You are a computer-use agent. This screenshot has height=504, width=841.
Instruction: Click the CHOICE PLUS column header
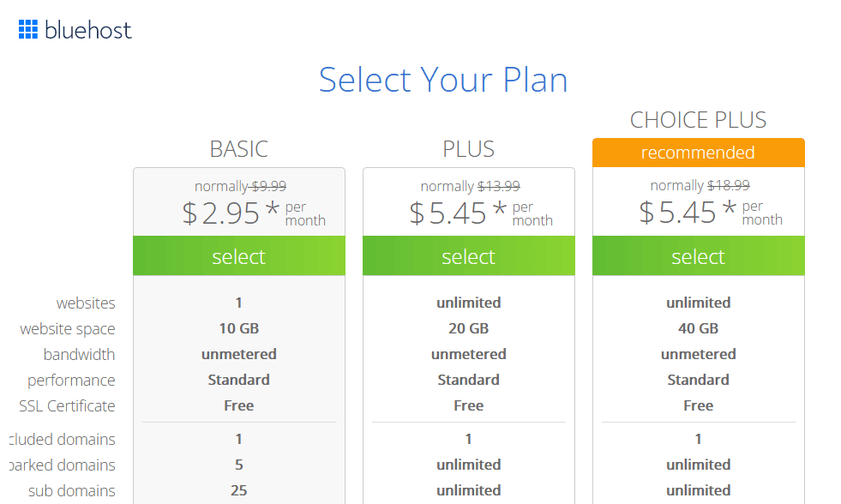click(698, 120)
